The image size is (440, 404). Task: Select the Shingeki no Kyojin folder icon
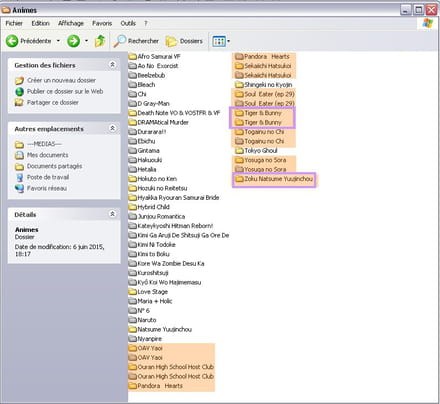pos(239,85)
